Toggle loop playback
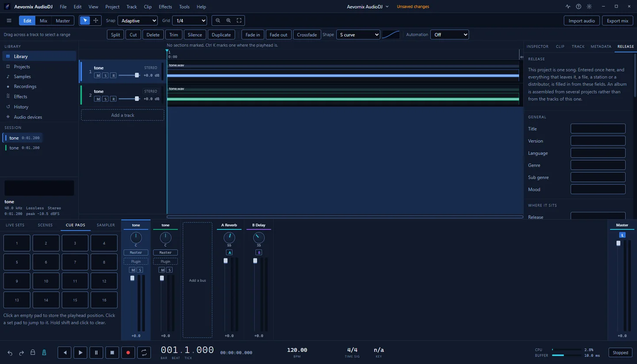This screenshot has height=364, width=637. pyautogui.click(x=144, y=353)
